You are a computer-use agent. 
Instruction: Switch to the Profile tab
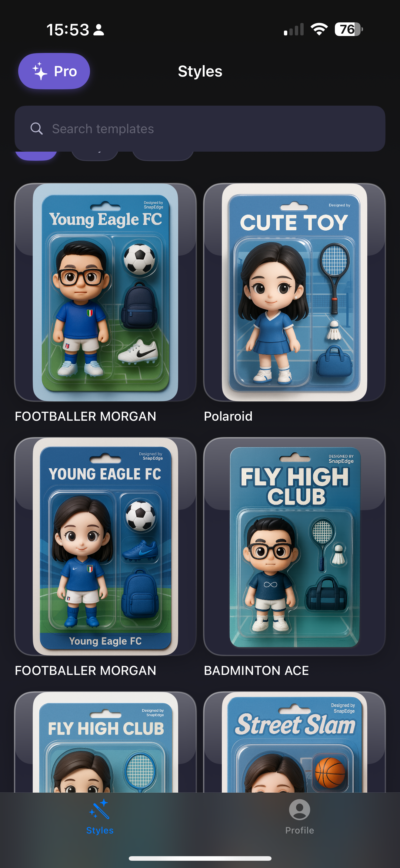[299, 816]
